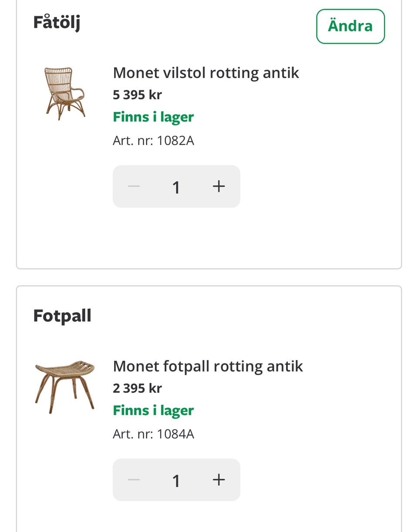
Task: Decrease quantity of Monet vilstol armchair
Action: (x=134, y=187)
